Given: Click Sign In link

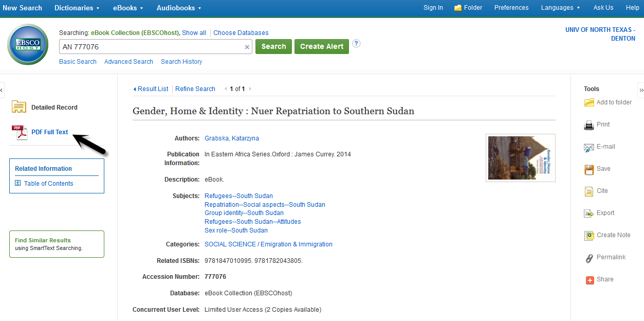Looking at the screenshot, I should pos(433,8).
